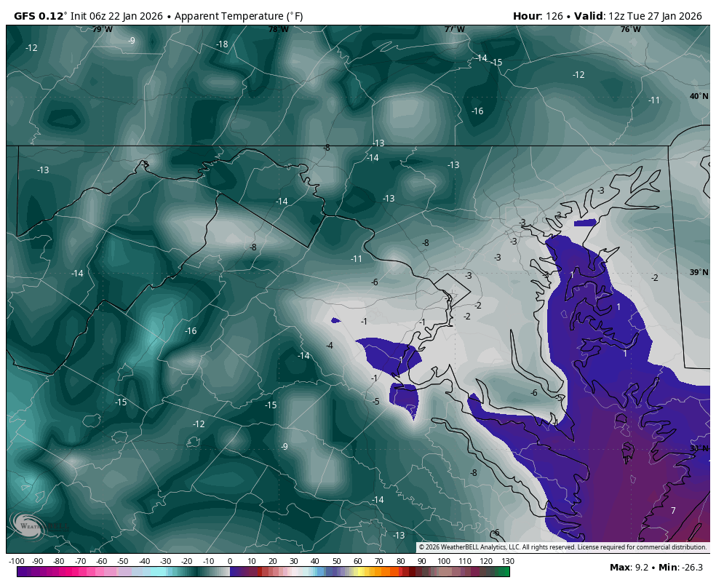Select the Valid 12z Tue 27 Jan 2026 timestamp
716x588 pixels.
click(638, 16)
